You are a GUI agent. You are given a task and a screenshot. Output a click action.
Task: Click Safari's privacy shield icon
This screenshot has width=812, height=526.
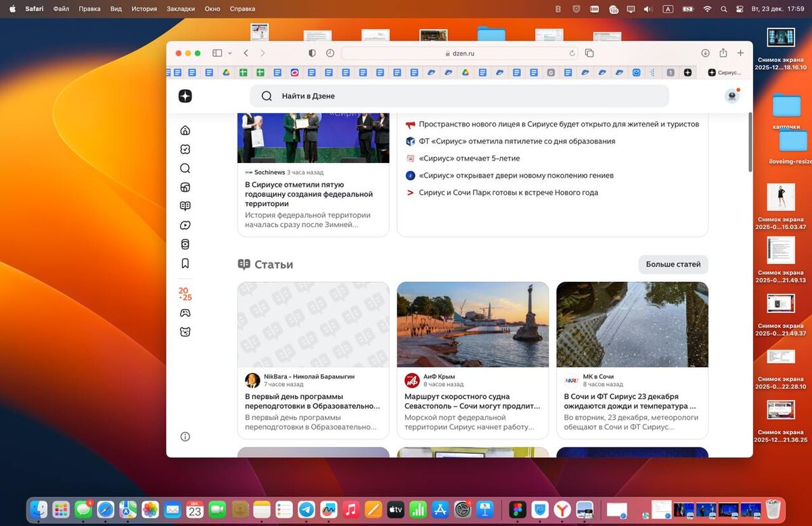pos(312,53)
